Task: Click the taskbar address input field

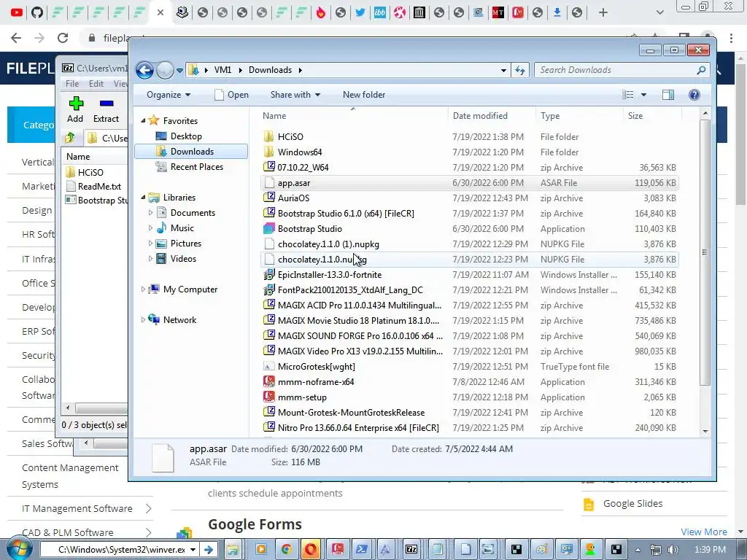Action: coord(119,550)
